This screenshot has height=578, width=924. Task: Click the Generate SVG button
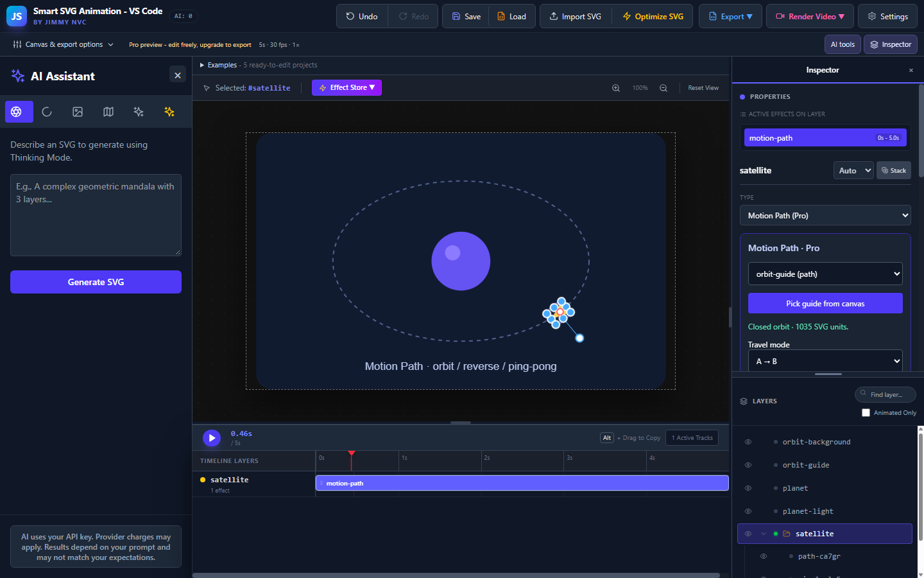(x=96, y=282)
